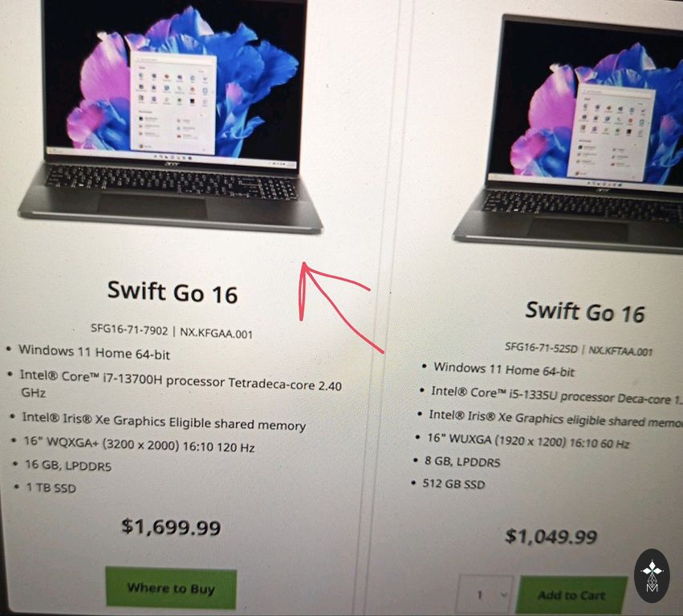Open the quantity dropdown showing 1

click(486, 594)
